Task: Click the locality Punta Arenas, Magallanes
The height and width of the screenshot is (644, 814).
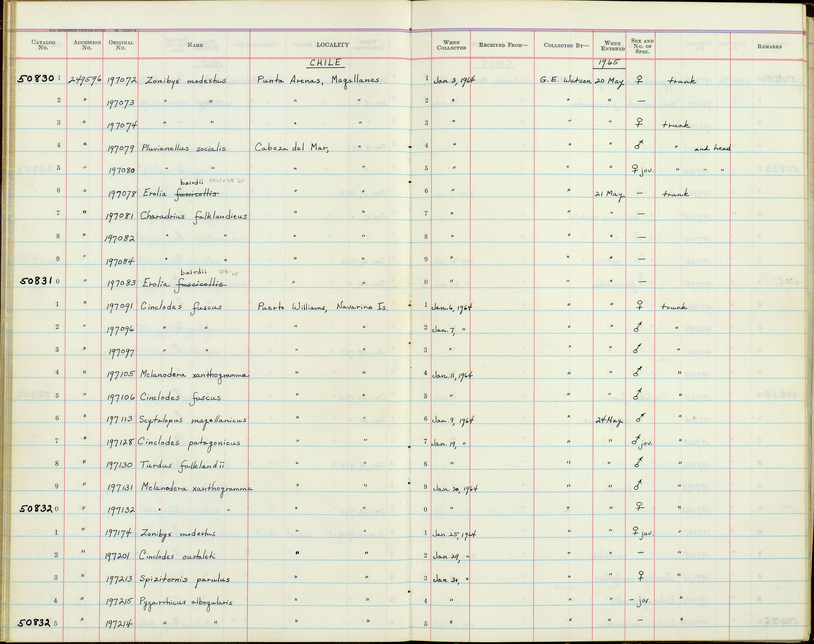Action: 318,80
